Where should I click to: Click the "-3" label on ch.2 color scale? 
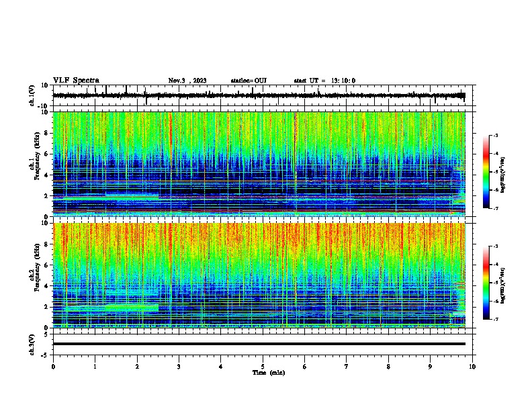(x=496, y=246)
